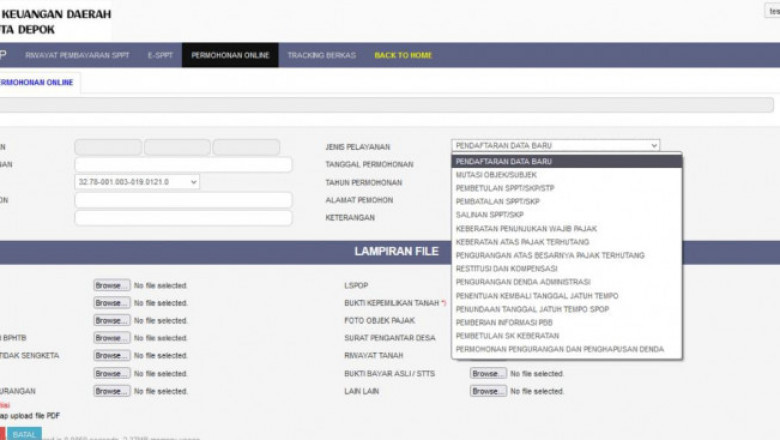The height and width of the screenshot is (440, 780).
Task: Choose PENGURANGAN DENDA ADMINISTRASI option
Action: tap(522, 282)
